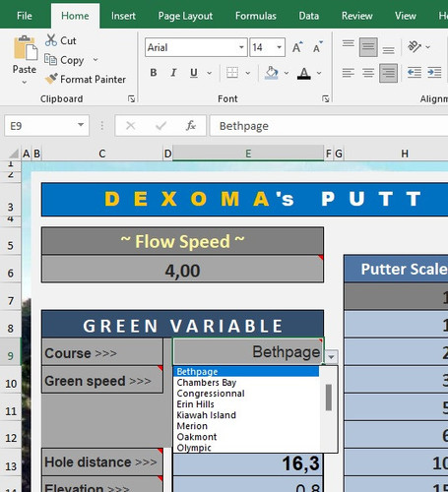Image resolution: width=448 pixels, height=492 pixels.
Task: Toggle Align Right for the cell
Action: click(388, 73)
